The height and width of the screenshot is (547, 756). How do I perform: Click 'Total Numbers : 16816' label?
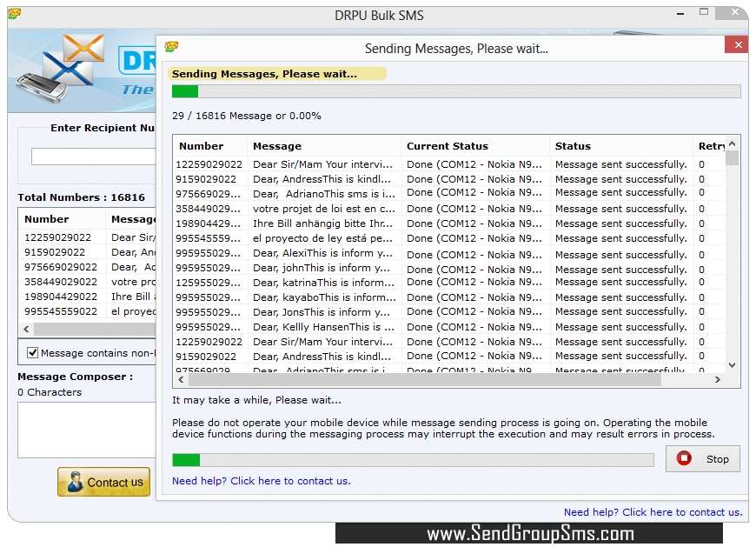81,197
